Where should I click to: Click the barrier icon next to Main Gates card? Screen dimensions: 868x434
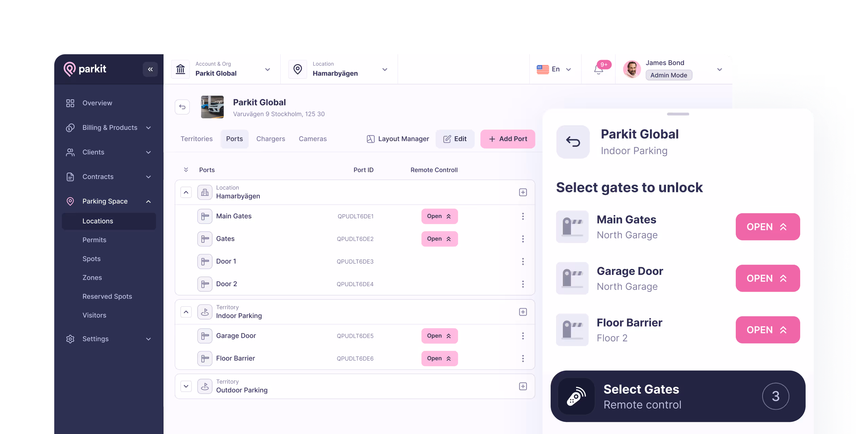click(572, 227)
